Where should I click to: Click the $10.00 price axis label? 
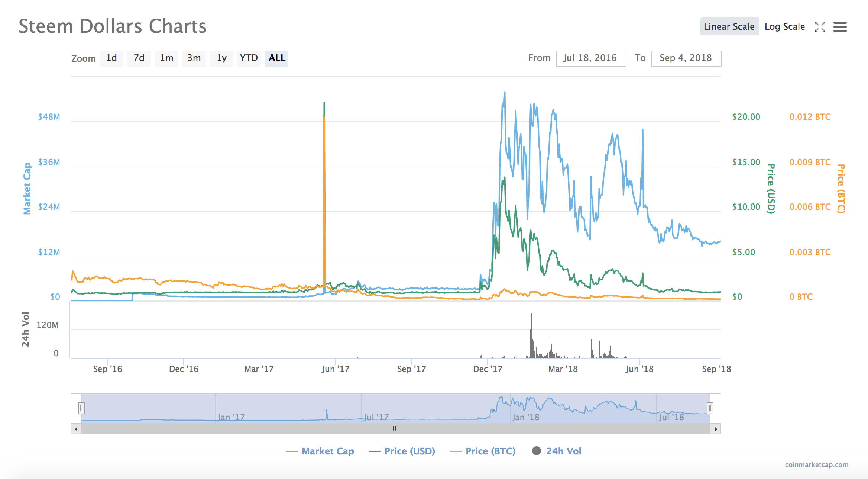[746, 207]
